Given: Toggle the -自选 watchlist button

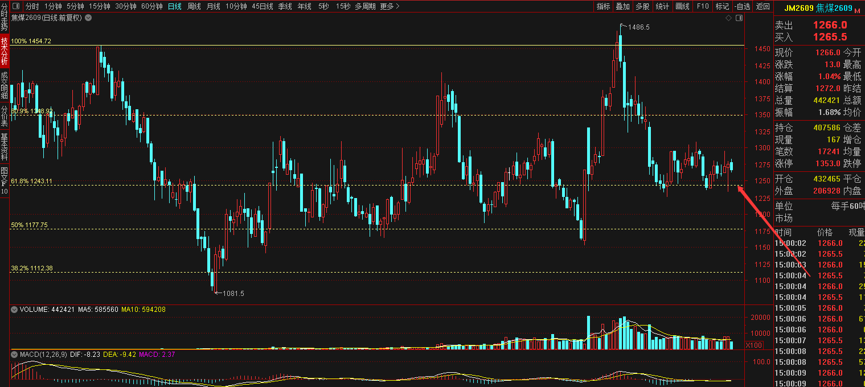Looking at the screenshot, I should 742,7.
